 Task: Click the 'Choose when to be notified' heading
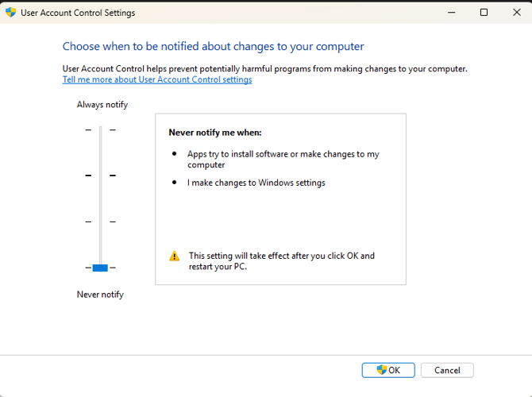click(213, 46)
